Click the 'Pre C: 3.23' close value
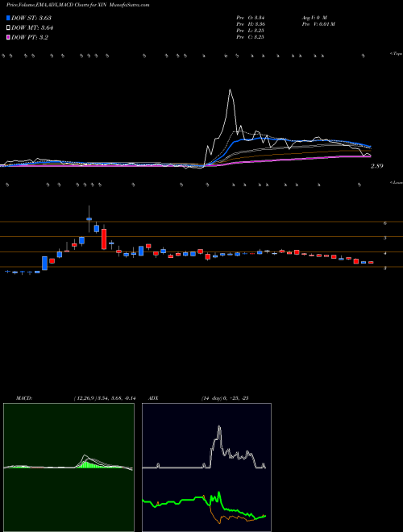 point(251,37)
